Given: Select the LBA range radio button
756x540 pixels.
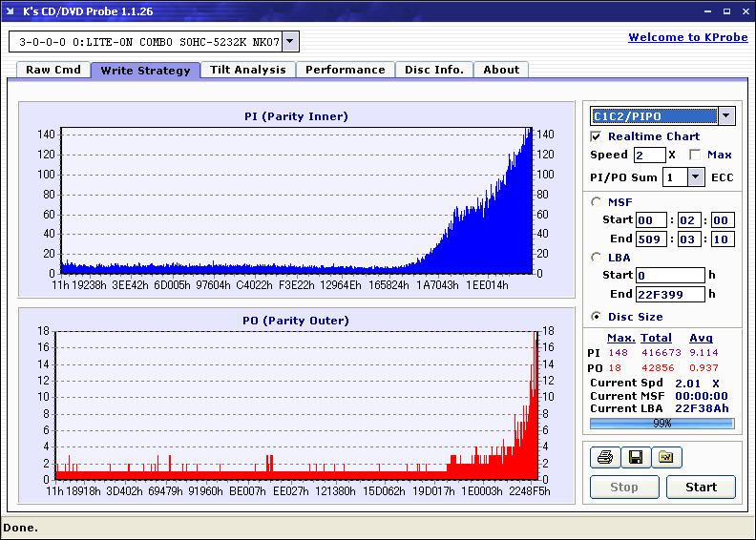Looking at the screenshot, I should tap(596, 258).
